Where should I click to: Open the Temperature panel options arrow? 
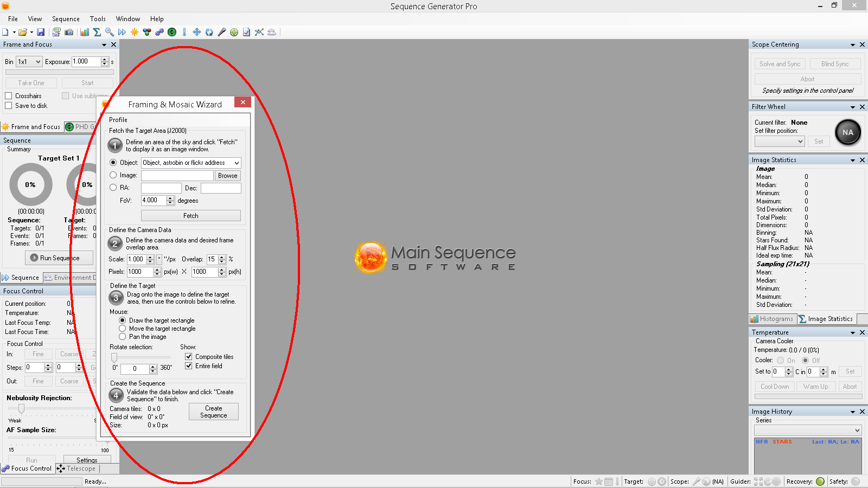[853, 333]
